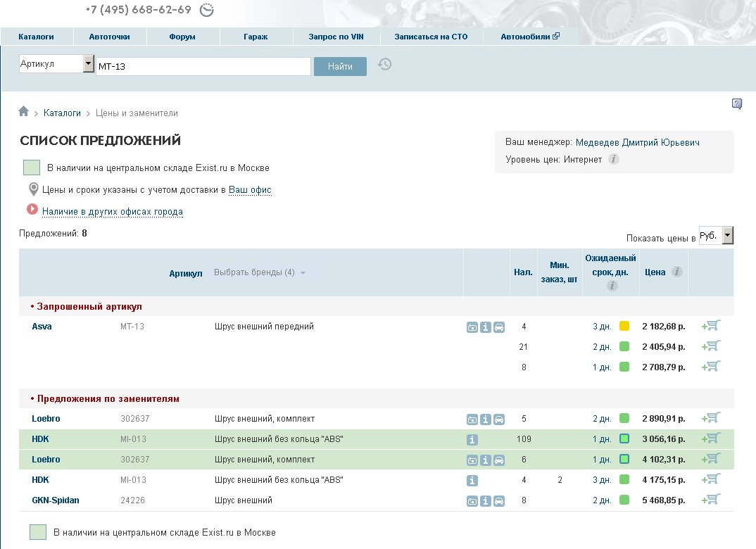The width and height of the screenshot is (756, 549).
Task: Add Loebro 2 890,91 р. offer to cart
Action: [x=711, y=418]
